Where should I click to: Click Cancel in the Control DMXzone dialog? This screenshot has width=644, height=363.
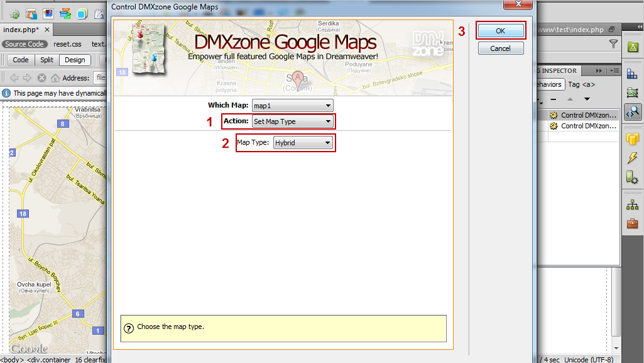point(500,48)
